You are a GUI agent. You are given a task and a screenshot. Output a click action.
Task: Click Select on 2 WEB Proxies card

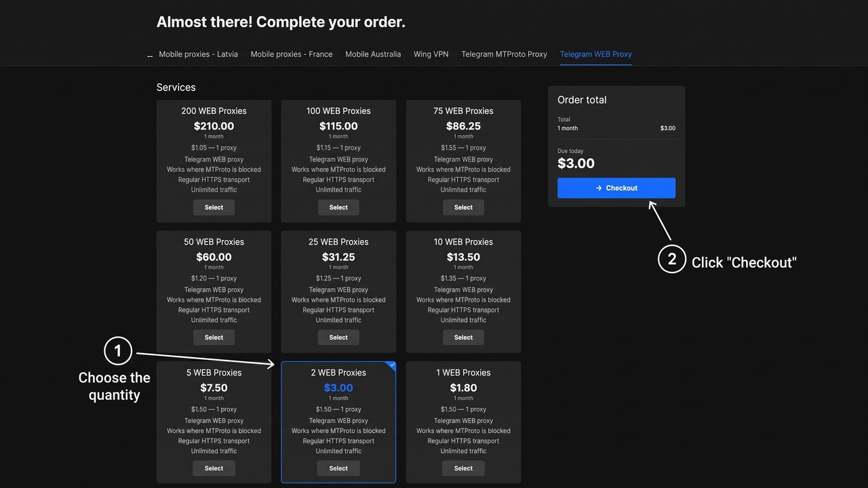point(338,468)
